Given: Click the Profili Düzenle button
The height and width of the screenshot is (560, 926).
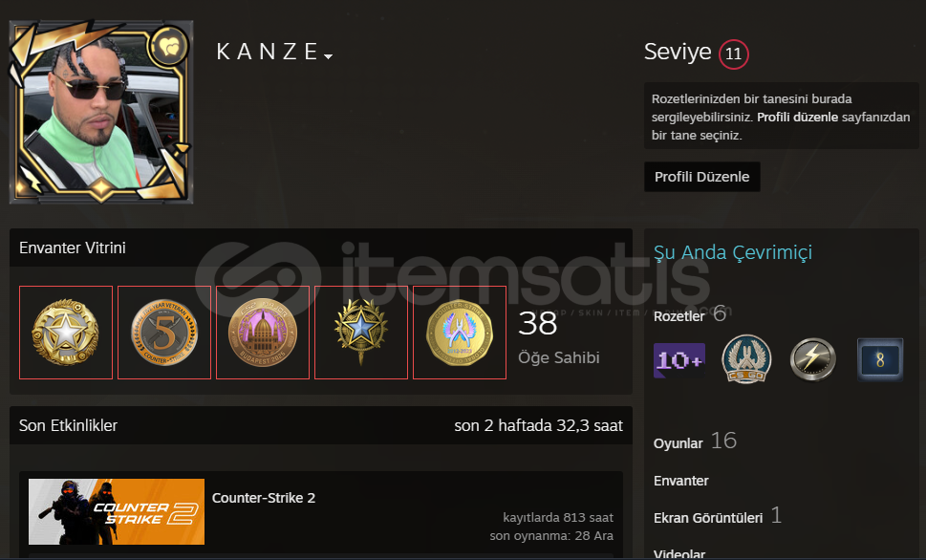Looking at the screenshot, I should pos(701,177).
